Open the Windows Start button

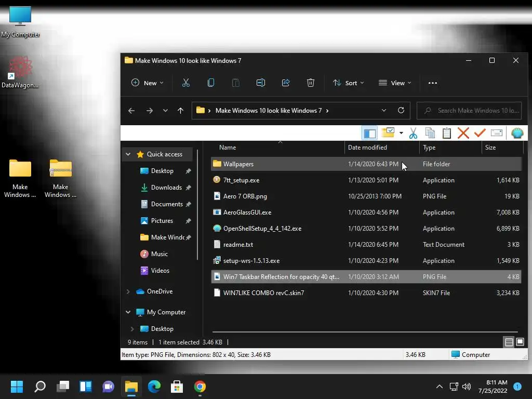17,387
